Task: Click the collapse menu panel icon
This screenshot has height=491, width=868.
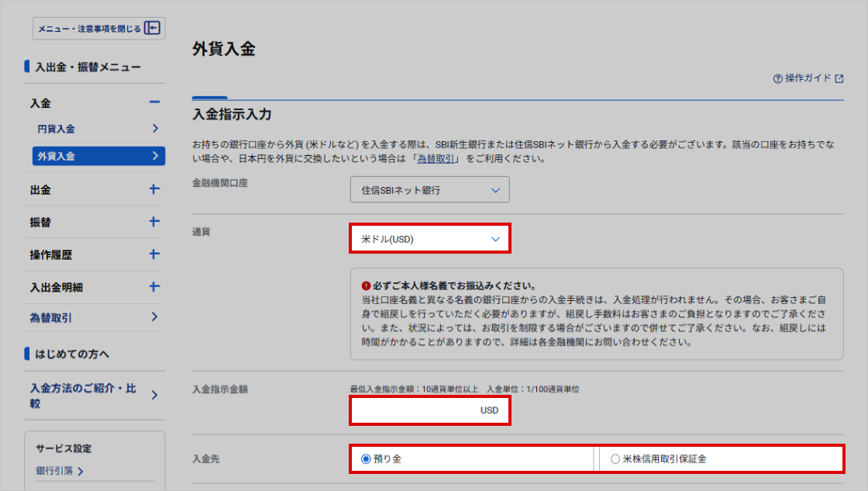Action: [153, 29]
